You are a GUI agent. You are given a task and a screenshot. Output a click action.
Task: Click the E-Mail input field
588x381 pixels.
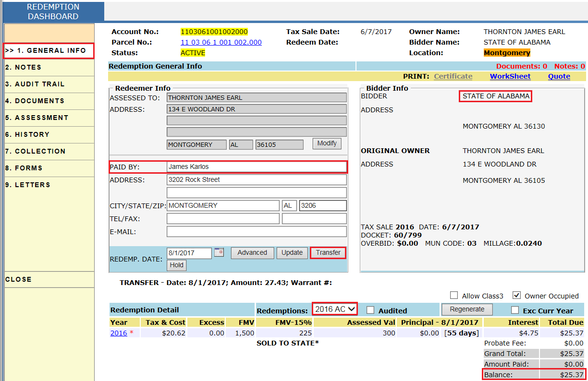pos(256,232)
